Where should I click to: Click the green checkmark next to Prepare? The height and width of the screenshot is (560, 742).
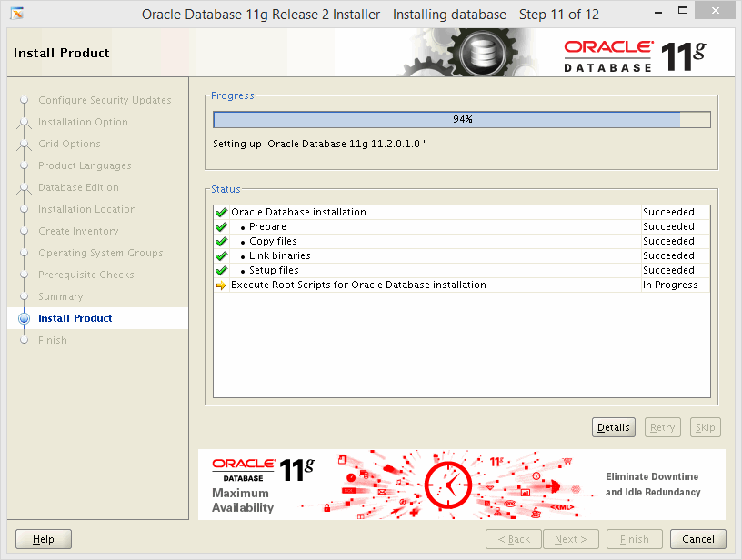point(221,227)
